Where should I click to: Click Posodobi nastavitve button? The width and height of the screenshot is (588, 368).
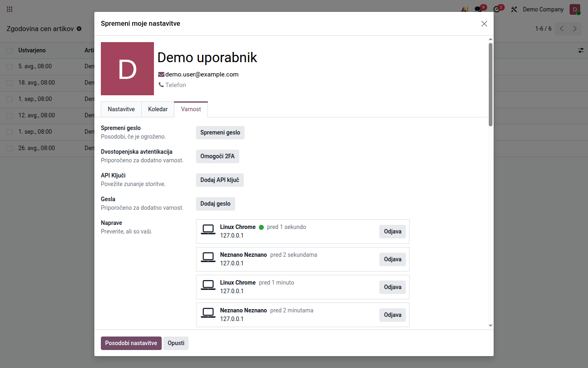click(131, 343)
